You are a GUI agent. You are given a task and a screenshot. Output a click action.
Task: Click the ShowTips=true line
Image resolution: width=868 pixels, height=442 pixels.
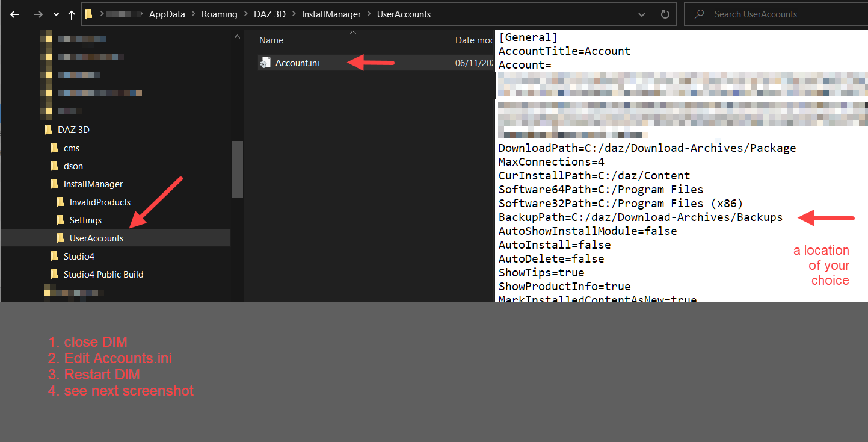(541, 273)
